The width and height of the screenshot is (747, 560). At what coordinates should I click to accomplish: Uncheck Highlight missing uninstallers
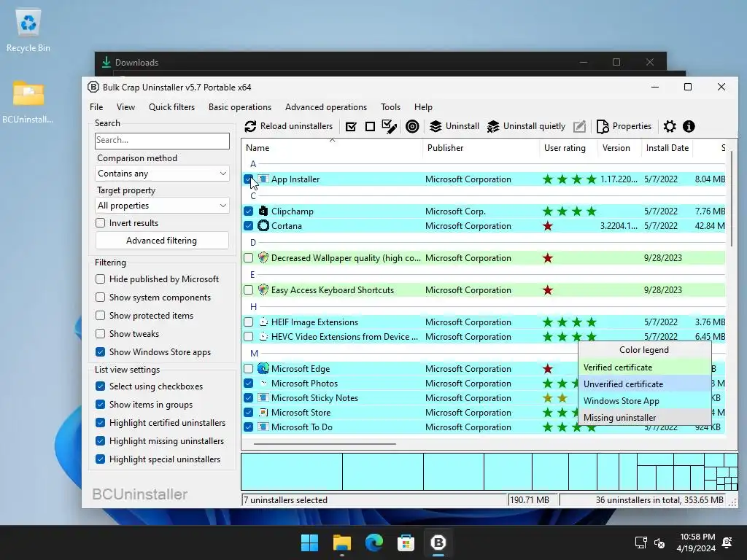100,441
